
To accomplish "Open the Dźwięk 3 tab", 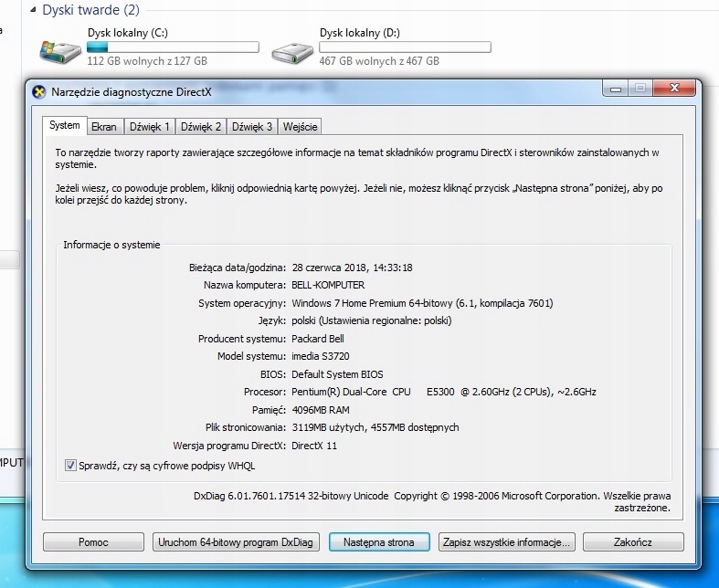I will 252,127.
